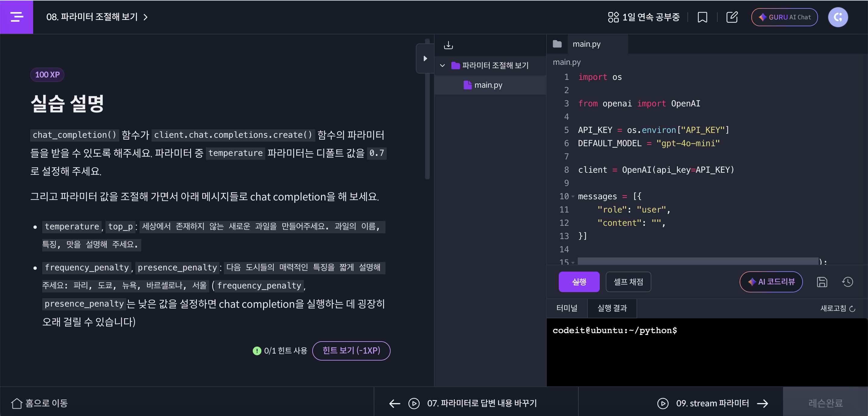Open the code history clock icon
The width and height of the screenshot is (868, 416).
[847, 282]
